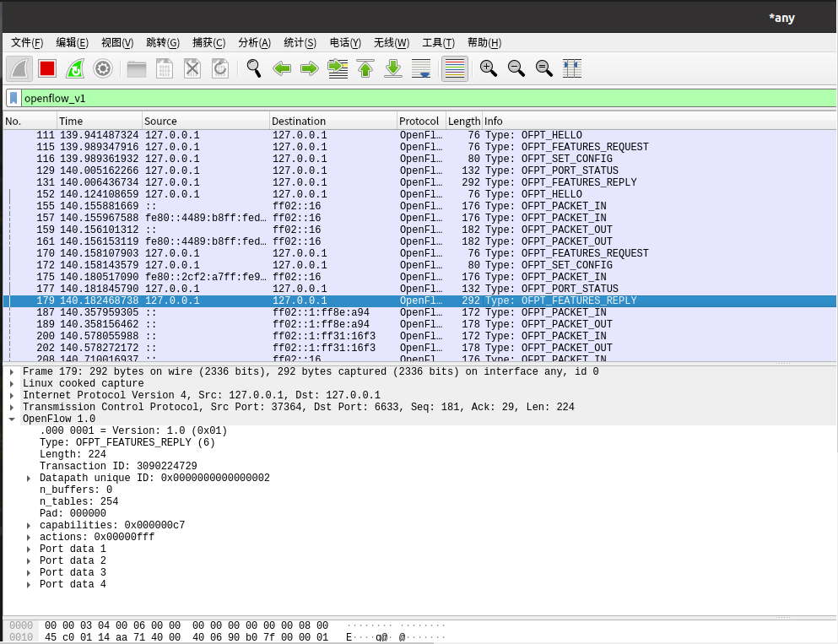Expand the Transmission Control Protocol section
The image size is (838, 644).
(x=11, y=407)
